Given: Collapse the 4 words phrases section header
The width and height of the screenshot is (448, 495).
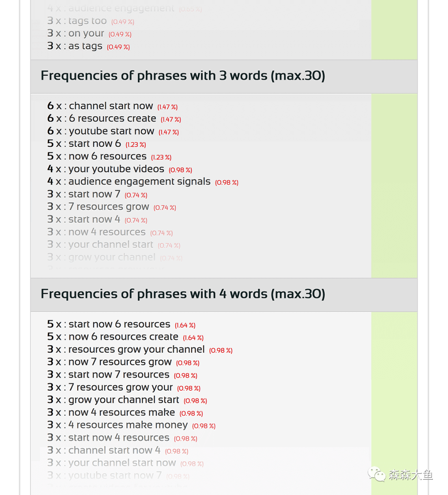Looking at the screenshot, I should (183, 294).
